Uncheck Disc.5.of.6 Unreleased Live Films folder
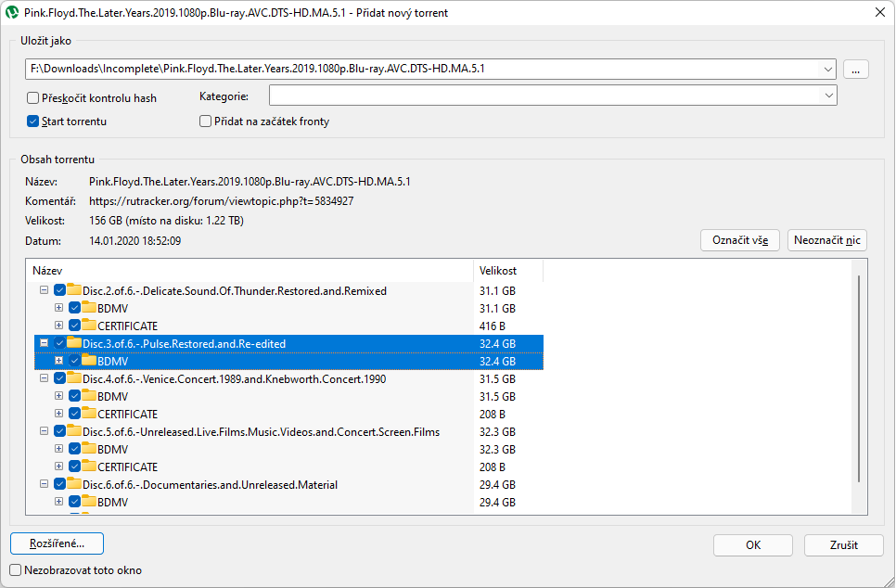Image resolution: width=896 pixels, height=588 pixels. point(59,431)
